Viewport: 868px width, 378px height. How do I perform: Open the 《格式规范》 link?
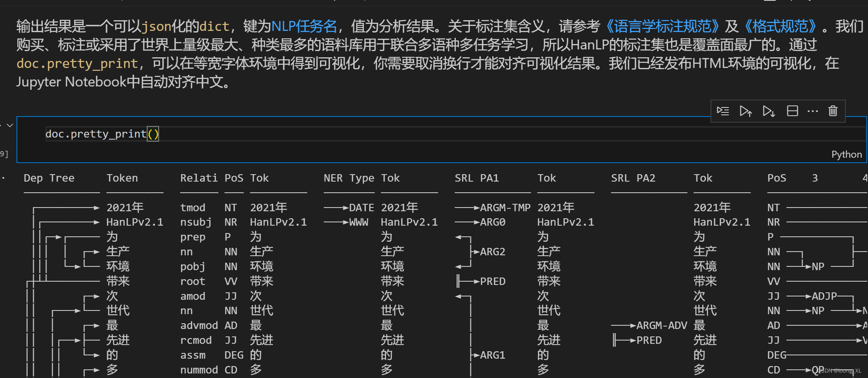tap(780, 26)
